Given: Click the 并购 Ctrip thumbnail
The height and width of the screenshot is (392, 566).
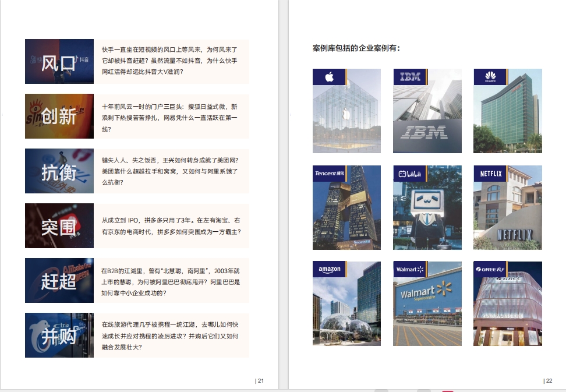Looking at the screenshot, I should click(59, 335).
